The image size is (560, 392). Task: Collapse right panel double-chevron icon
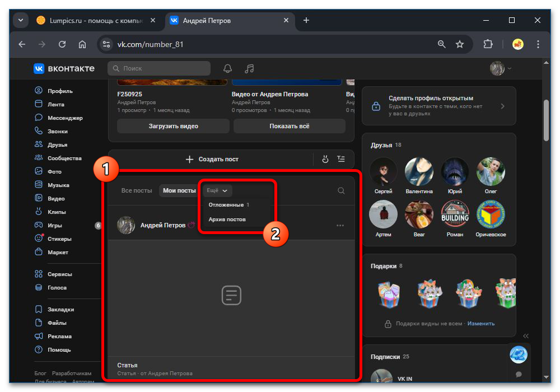click(526, 336)
